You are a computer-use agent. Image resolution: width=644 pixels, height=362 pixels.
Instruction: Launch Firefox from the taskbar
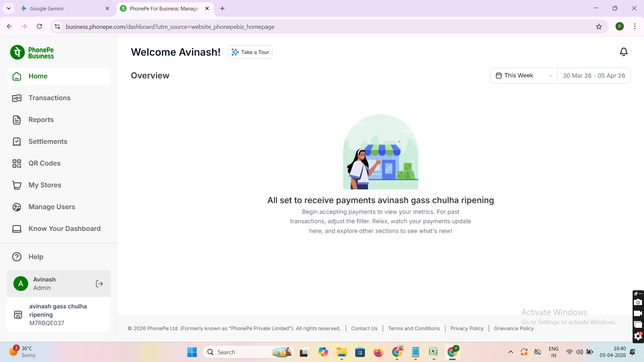tap(379, 352)
